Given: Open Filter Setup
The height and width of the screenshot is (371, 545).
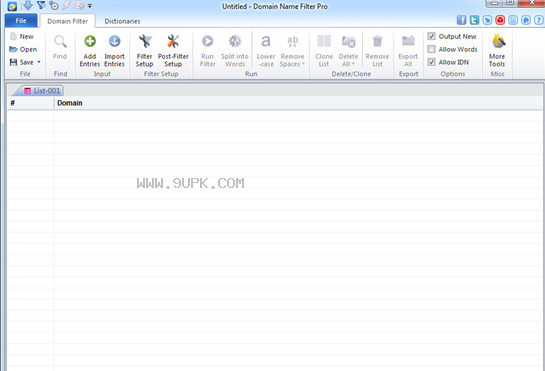Looking at the screenshot, I should click(x=145, y=51).
